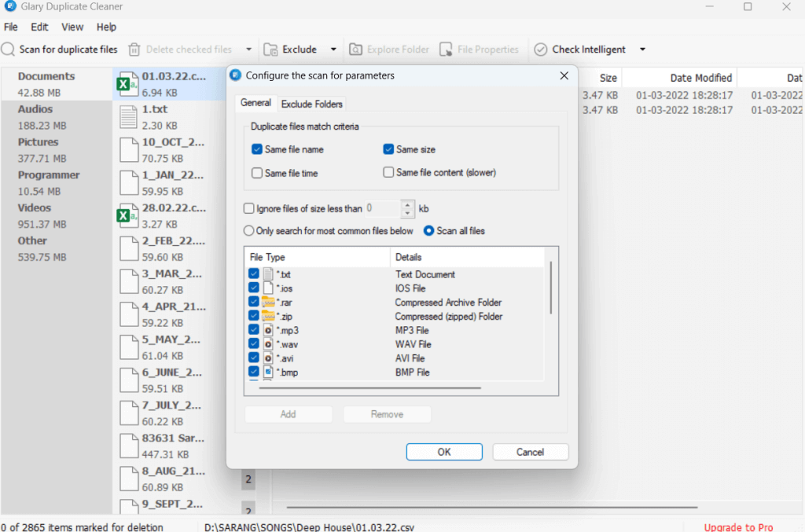
Task: Open the View menu
Action: [72, 27]
